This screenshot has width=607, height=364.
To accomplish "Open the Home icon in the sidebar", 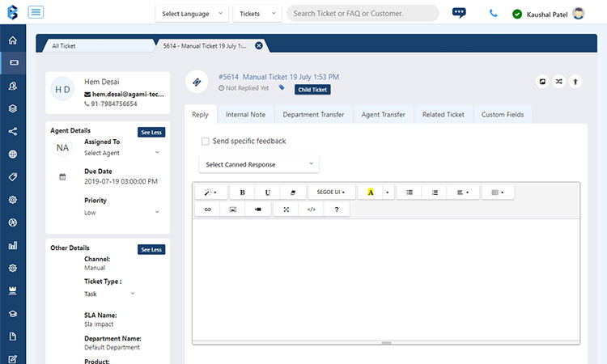I will 13,40.
